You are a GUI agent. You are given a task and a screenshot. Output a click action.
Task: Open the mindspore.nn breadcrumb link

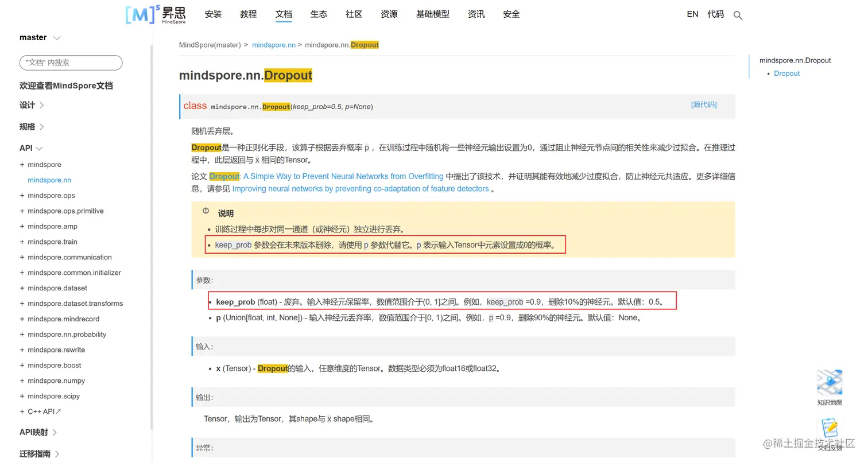coord(274,45)
